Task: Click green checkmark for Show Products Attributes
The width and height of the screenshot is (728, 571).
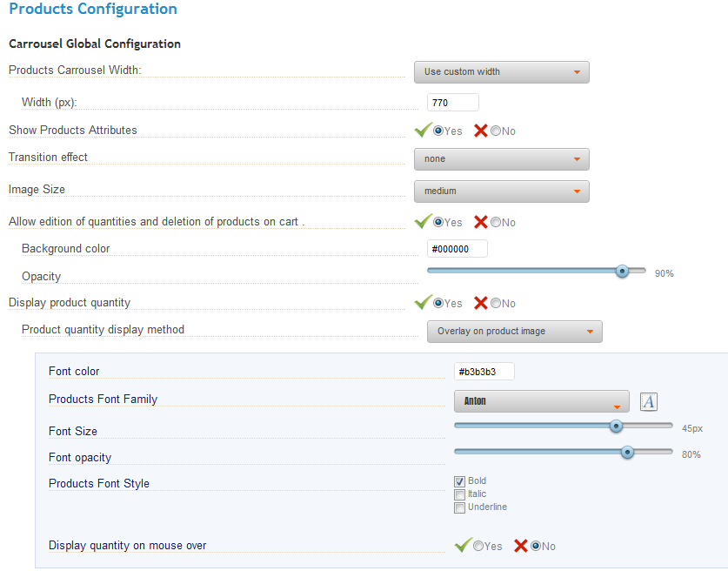Action: [x=424, y=131]
